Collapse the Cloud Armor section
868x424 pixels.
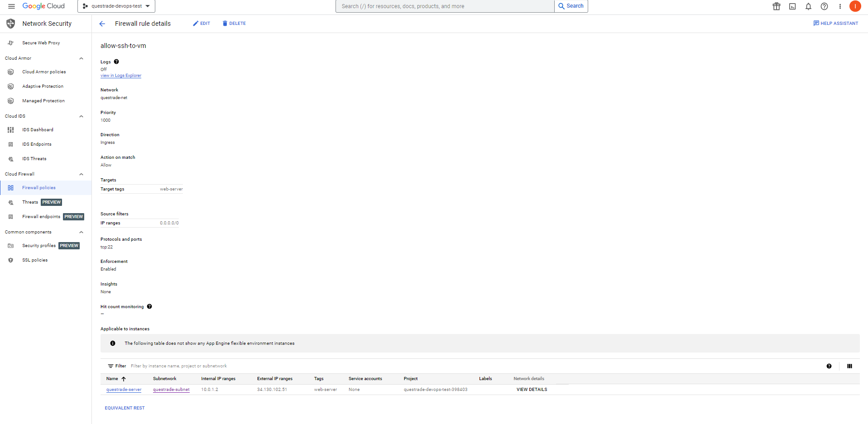click(82, 58)
